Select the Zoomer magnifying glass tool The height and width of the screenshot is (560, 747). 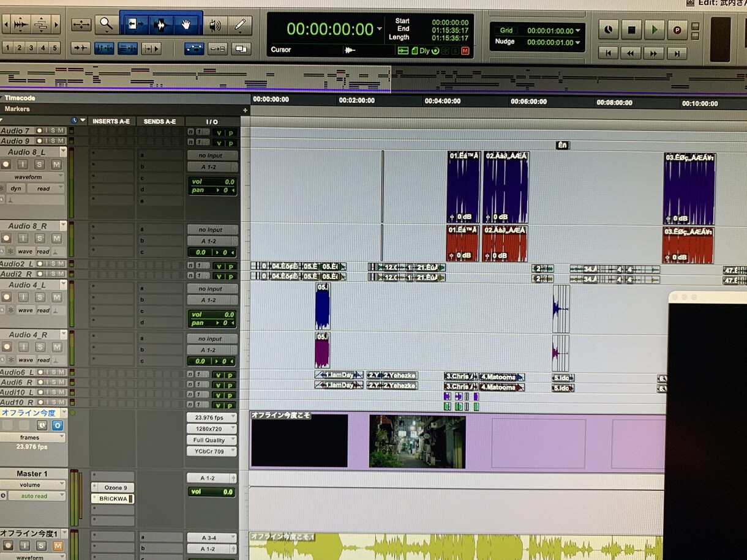pyautogui.click(x=107, y=24)
